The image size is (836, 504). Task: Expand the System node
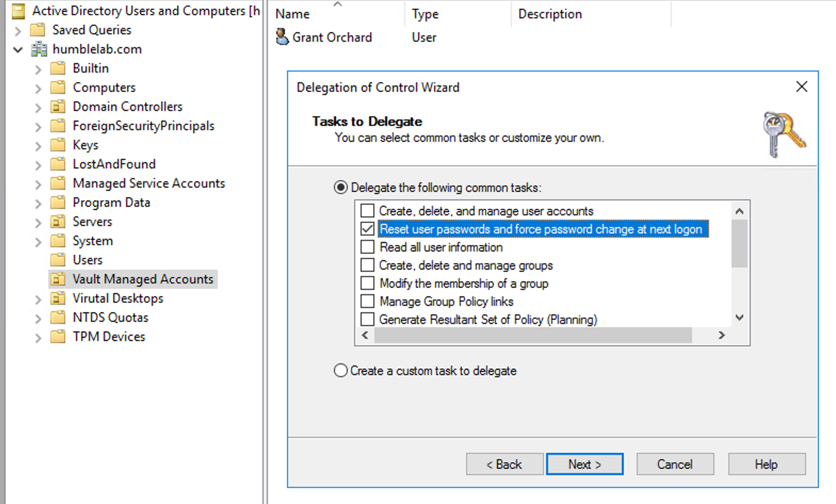coord(38,242)
